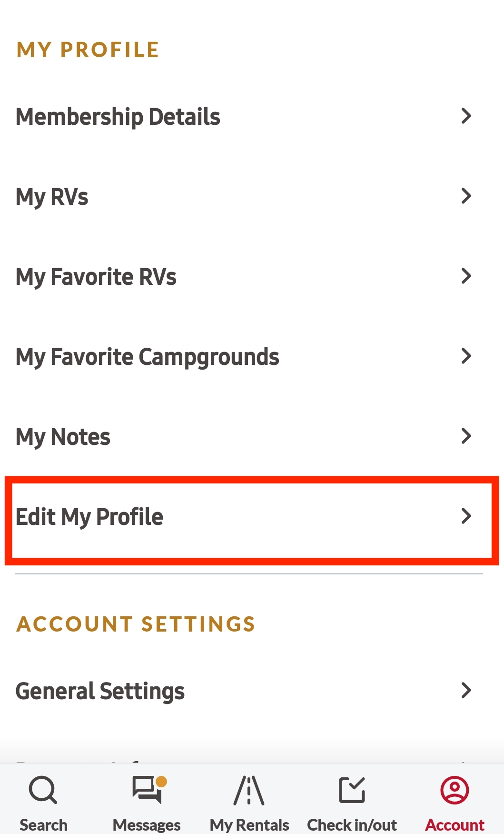Tap the orange notification dot on Messages
Image resolution: width=504 pixels, height=834 pixels.
[161, 781]
